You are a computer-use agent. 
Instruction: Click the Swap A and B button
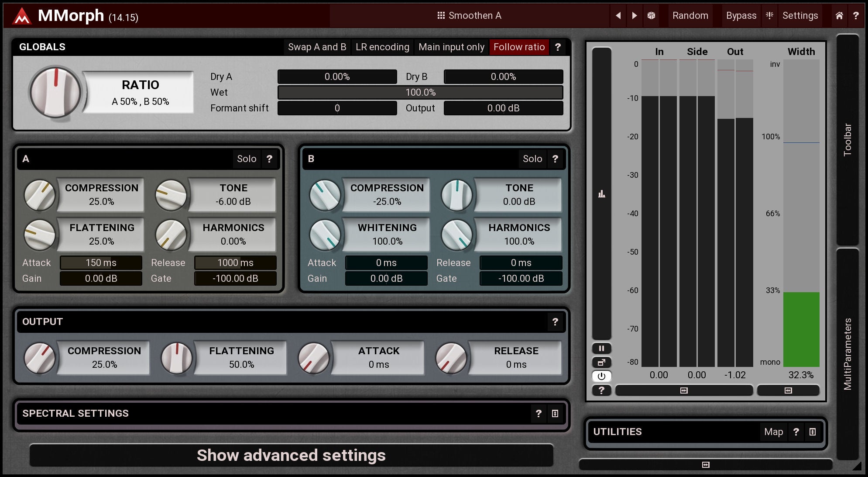317,47
